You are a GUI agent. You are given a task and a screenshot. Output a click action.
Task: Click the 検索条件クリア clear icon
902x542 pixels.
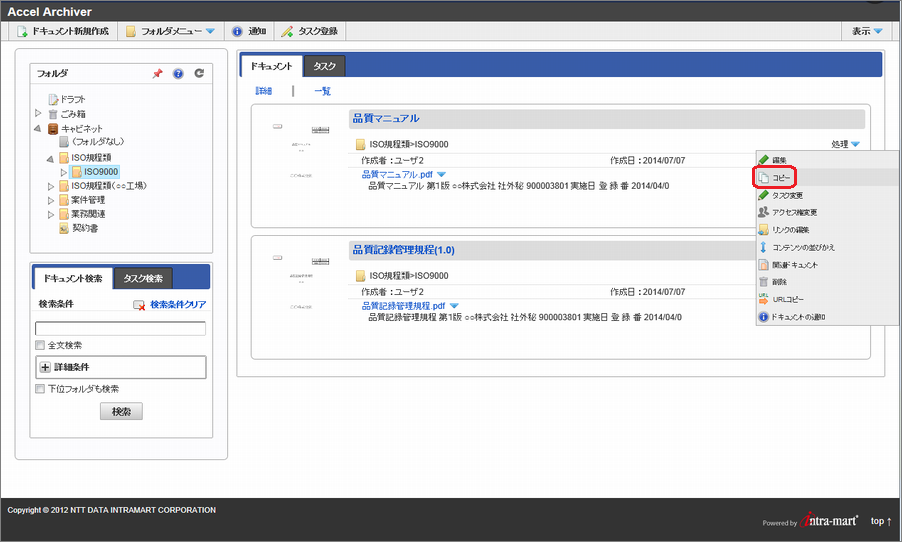140,304
